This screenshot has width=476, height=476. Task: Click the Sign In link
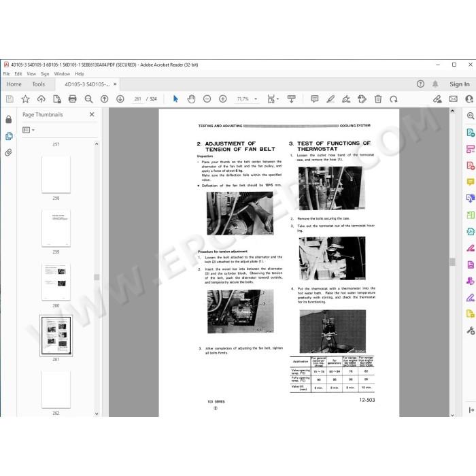point(459,84)
